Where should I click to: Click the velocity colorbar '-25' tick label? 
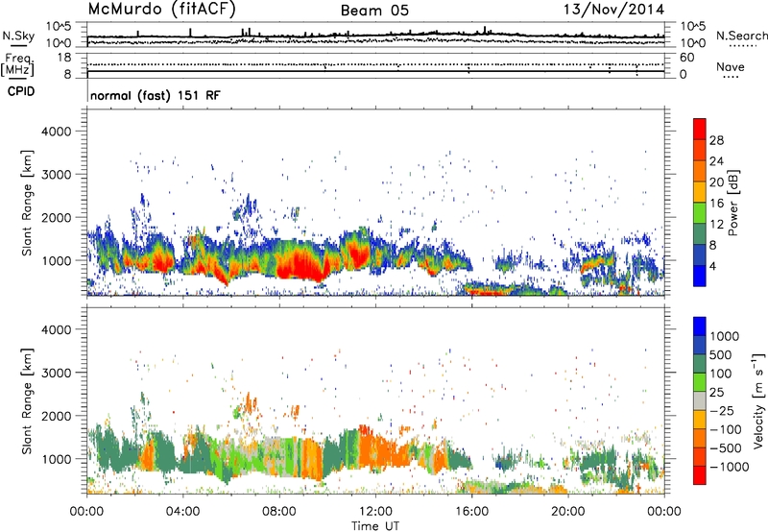pos(723,410)
